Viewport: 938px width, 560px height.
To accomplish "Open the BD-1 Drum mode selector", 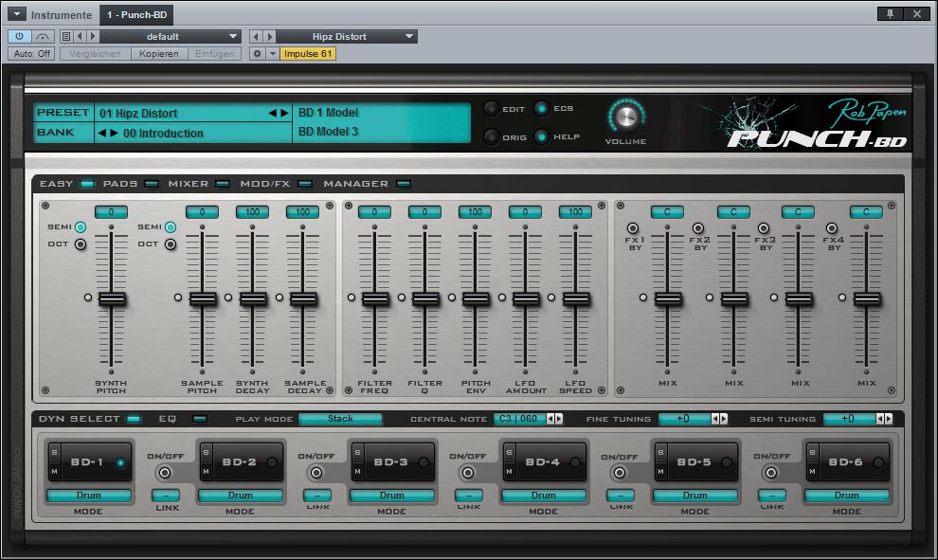I will click(88, 496).
